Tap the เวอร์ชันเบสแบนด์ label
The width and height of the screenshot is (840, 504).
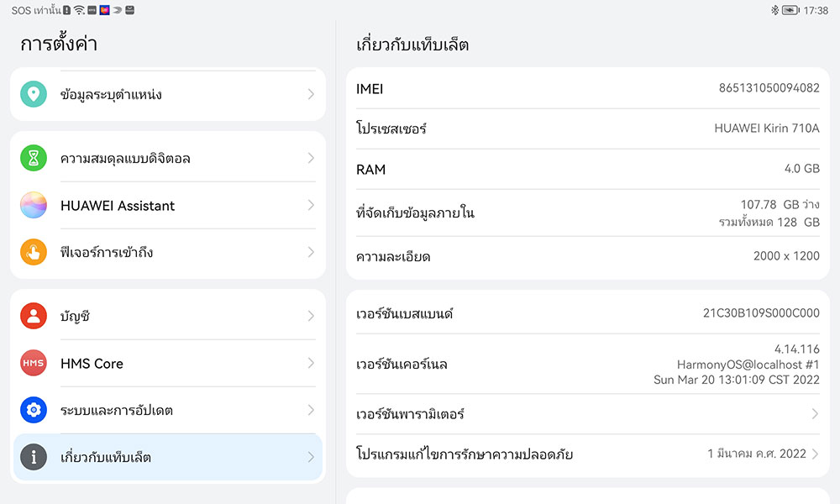click(x=405, y=314)
